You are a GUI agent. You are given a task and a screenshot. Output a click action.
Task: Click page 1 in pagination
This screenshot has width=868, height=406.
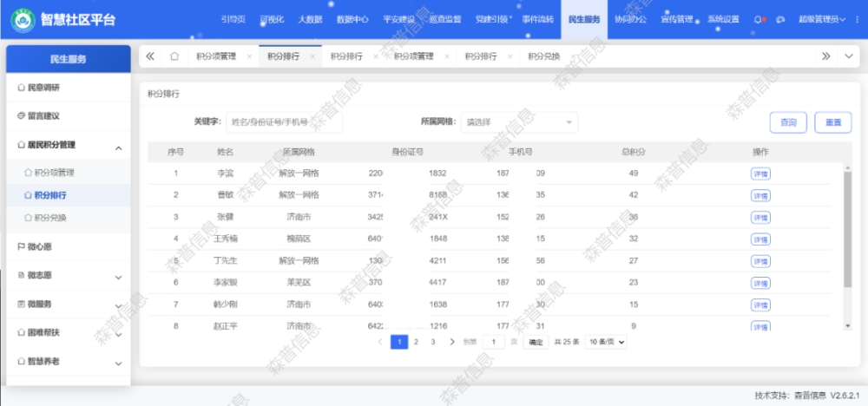click(399, 342)
